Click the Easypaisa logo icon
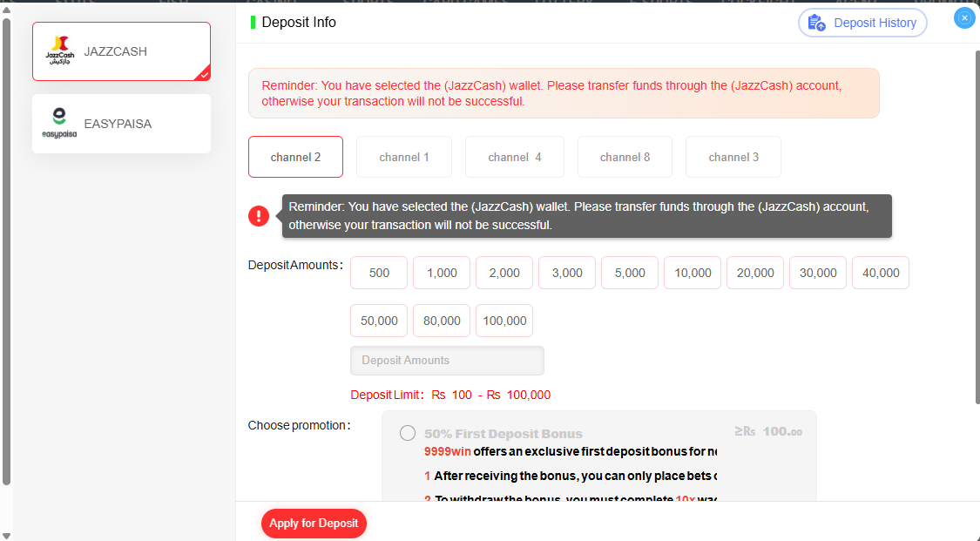Image resolution: width=980 pixels, height=541 pixels. tap(59, 123)
